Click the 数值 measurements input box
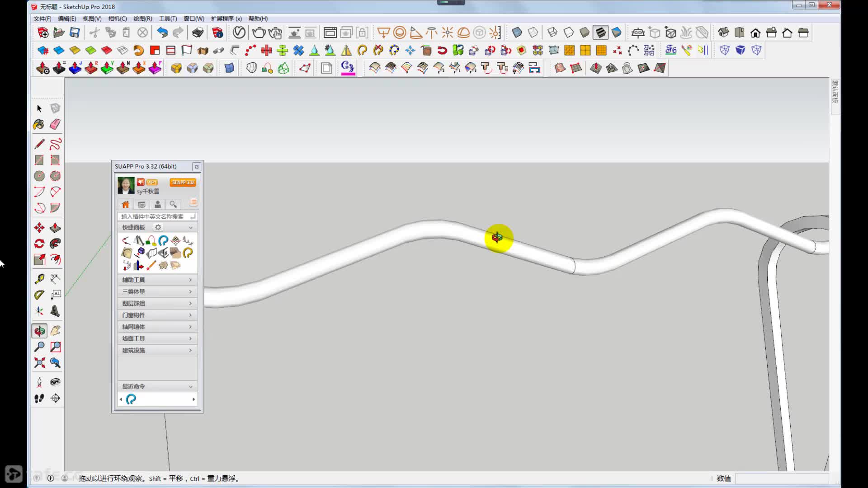The height and width of the screenshot is (488, 868). point(782,479)
